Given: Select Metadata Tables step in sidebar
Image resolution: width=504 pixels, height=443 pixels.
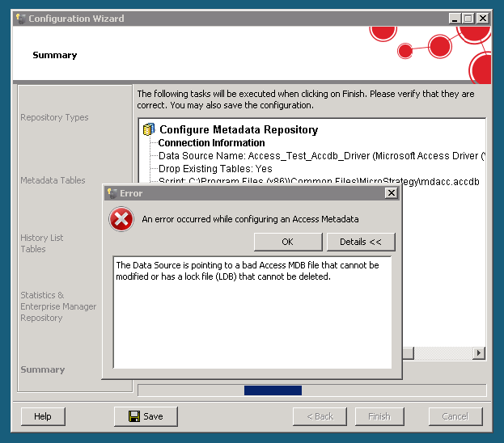Looking at the screenshot, I should (x=53, y=180).
